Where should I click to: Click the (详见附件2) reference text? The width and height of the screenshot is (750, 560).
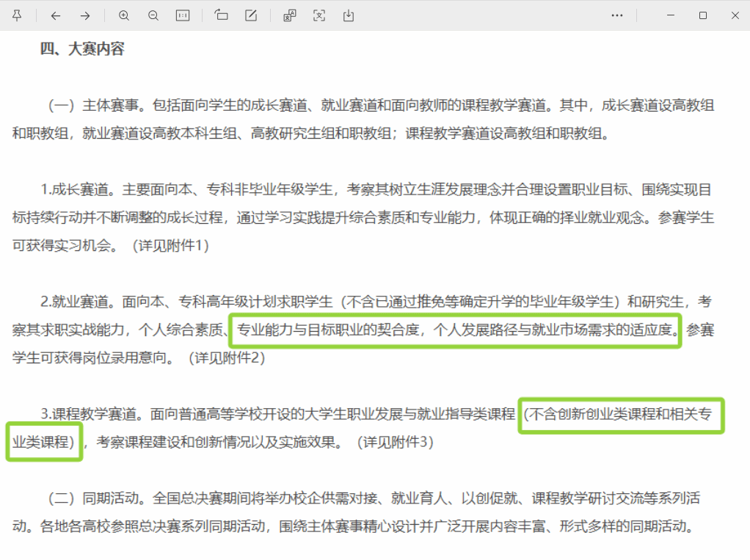pos(226,358)
